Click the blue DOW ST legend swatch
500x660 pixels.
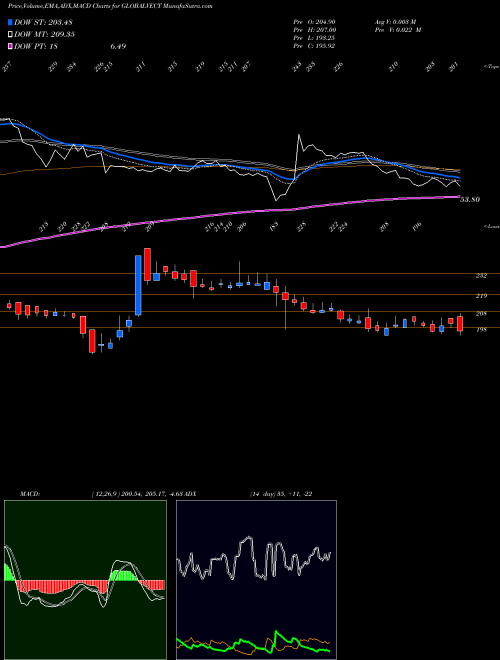[x=10, y=22]
